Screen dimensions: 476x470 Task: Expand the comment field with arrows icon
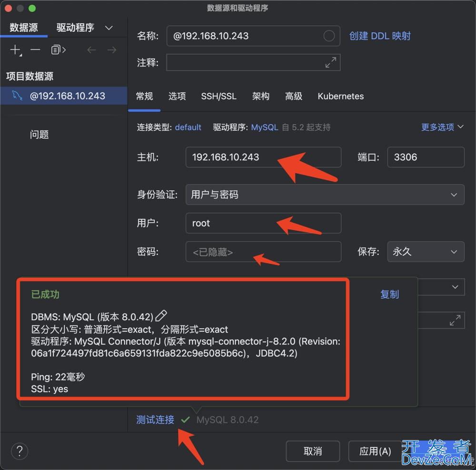point(331,62)
